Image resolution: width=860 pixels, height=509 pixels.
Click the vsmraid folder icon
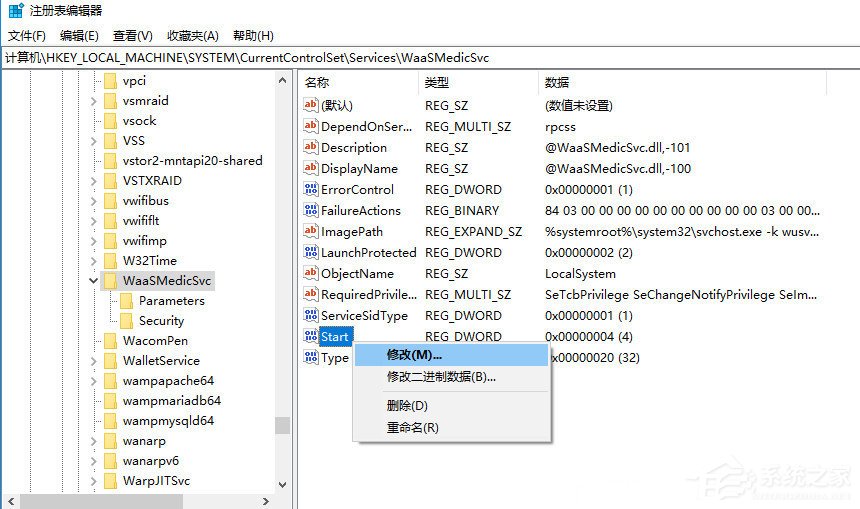tap(110, 101)
